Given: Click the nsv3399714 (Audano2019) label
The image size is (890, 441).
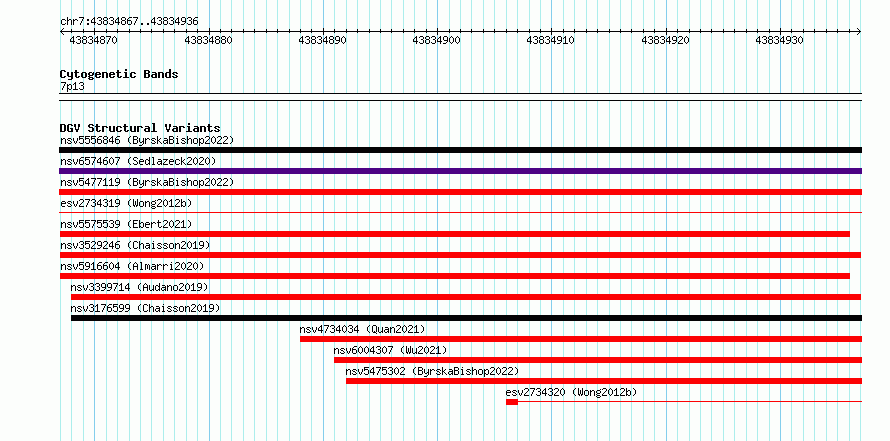Looking at the screenshot, I should pyautogui.click(x=140, y=287).
